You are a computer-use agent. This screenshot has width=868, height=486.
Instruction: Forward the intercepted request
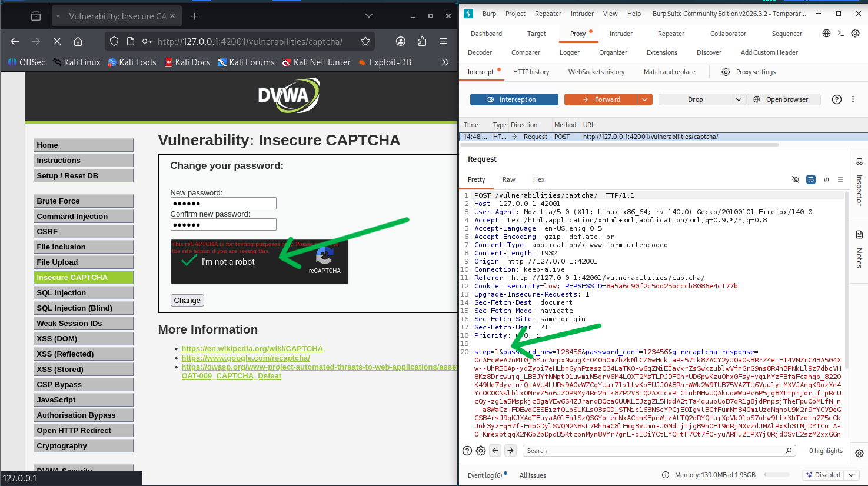point(601,99)
